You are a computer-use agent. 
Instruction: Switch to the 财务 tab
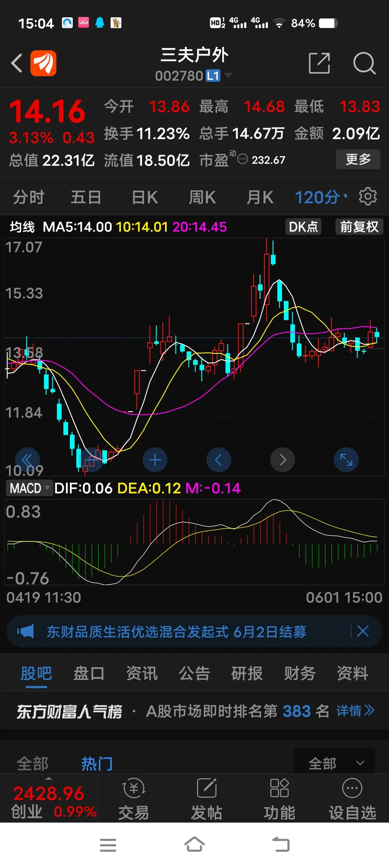(300, 673)
